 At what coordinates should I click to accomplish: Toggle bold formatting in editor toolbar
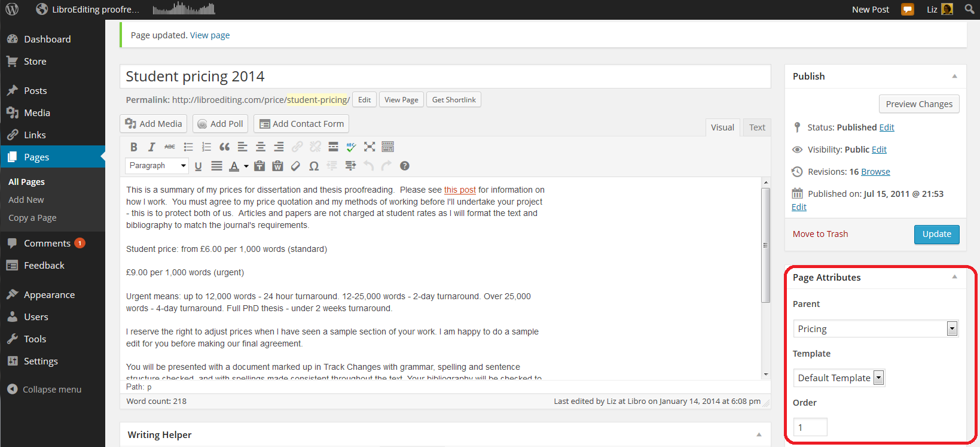134,147
